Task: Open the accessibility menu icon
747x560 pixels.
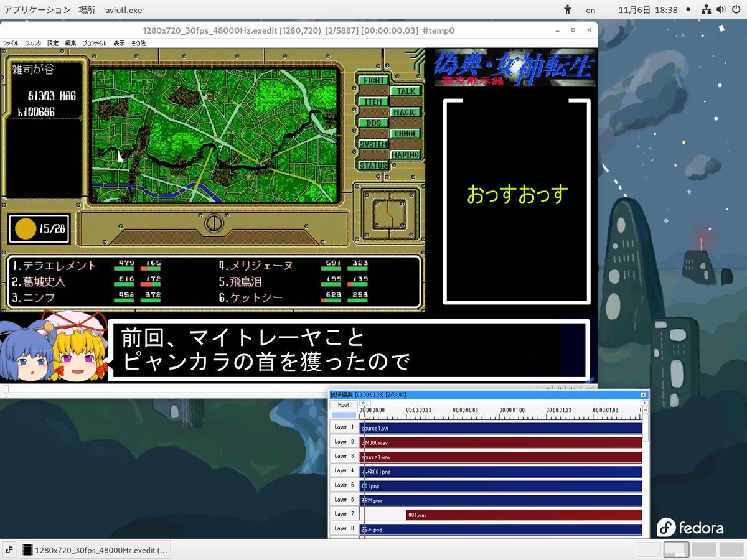Action: [x=567, y=10]
